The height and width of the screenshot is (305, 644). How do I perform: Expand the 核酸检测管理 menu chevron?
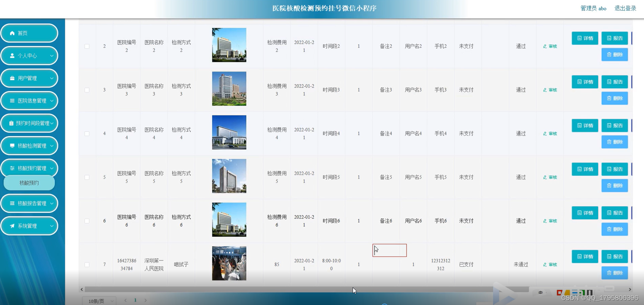point(52,146)
